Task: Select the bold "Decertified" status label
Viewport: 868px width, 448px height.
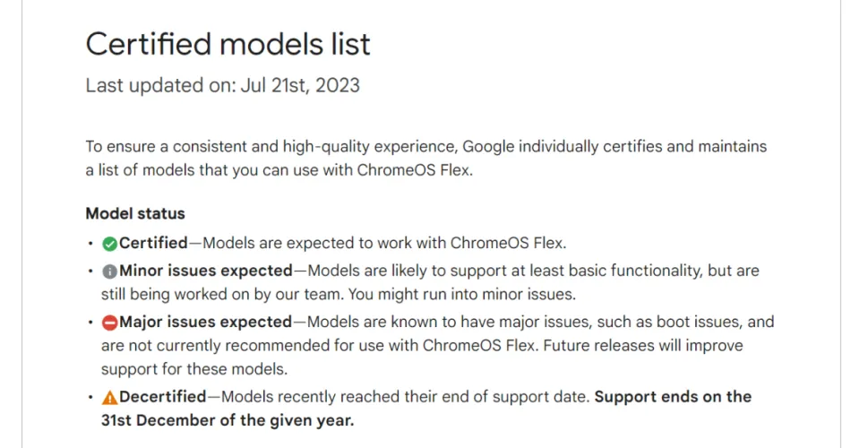Action: pyautogui.click(x=163, y=397)
